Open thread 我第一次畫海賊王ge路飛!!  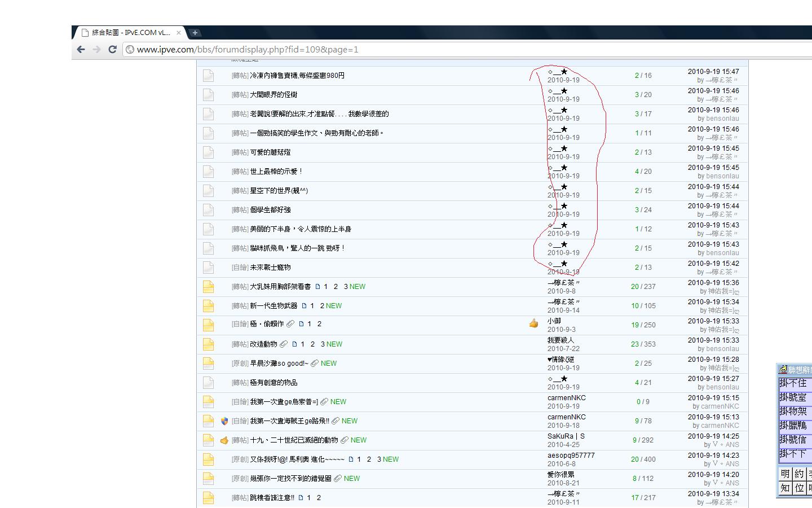[x=289, y=421]
